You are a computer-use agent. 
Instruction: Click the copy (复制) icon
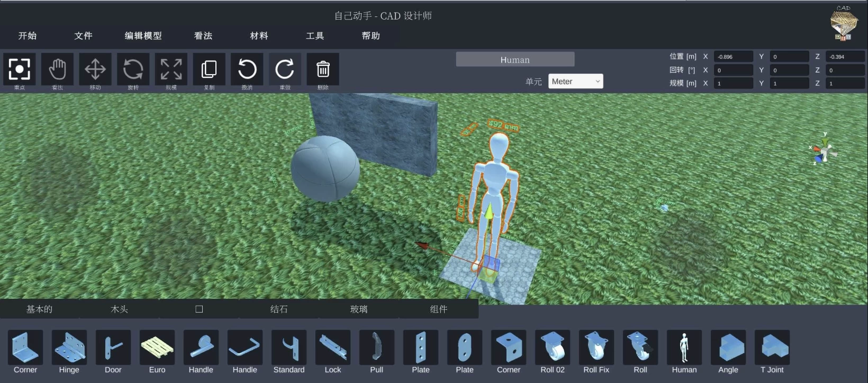click(x=209, y=69)
